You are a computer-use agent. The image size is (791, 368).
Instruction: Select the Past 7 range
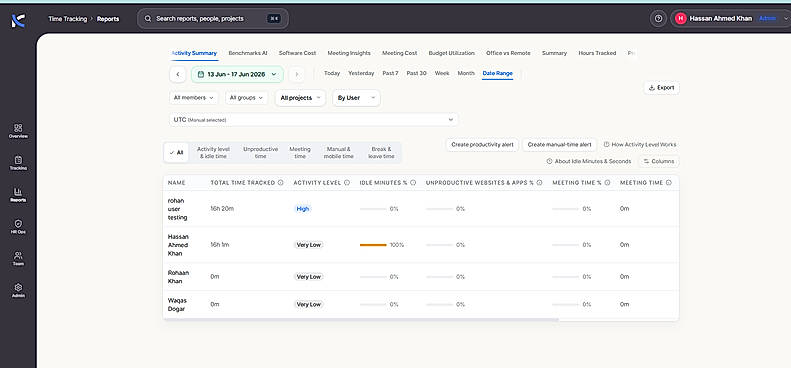click(390, 73)
